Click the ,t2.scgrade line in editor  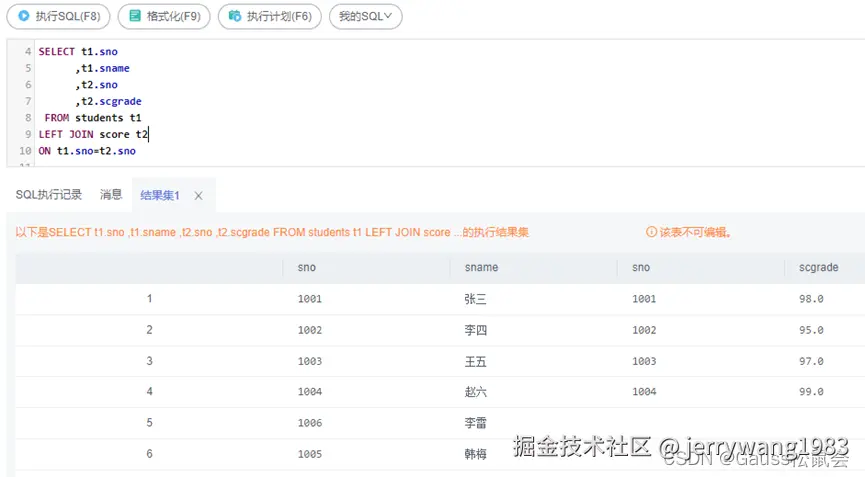[109, 101]
